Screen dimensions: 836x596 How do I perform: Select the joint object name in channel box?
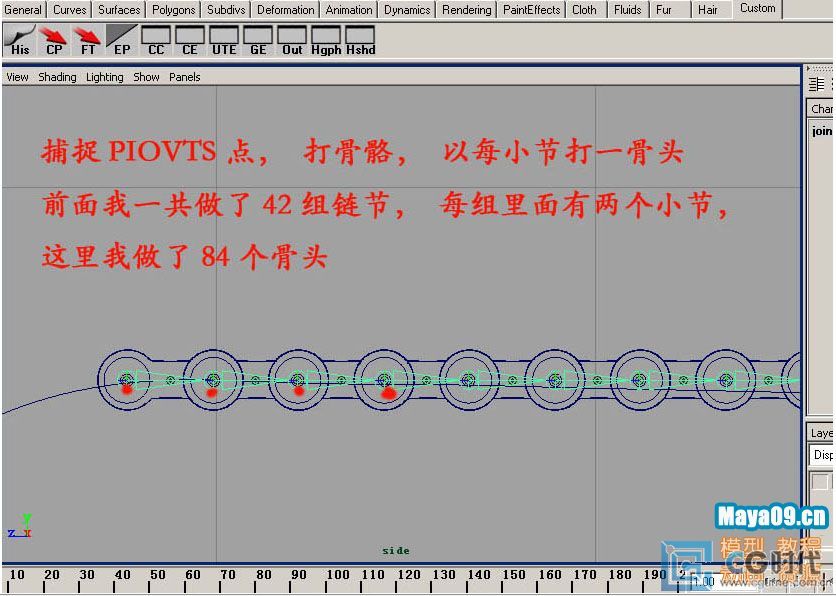(822, 131)
